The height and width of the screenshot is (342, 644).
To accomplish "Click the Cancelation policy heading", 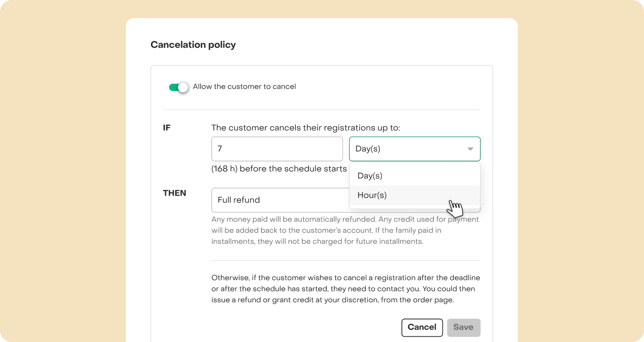I will point(193,45).
